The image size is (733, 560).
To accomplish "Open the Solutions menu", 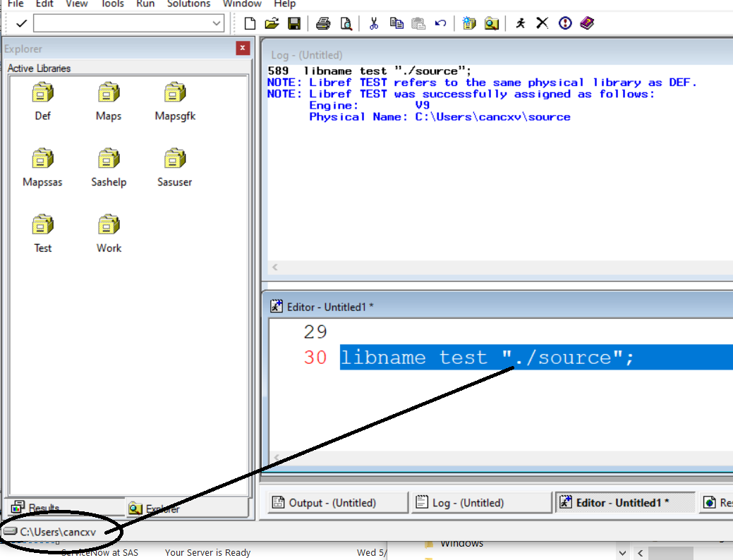I will coord(188,4).
